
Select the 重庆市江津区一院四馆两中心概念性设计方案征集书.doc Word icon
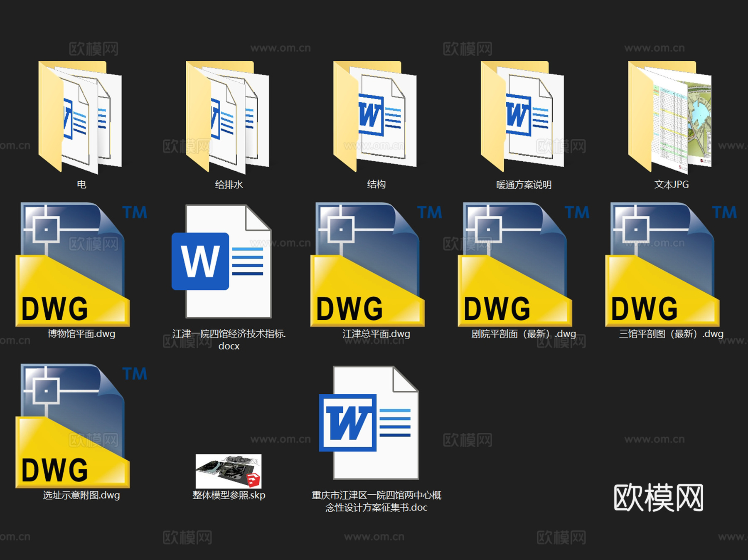click(369, 423)
